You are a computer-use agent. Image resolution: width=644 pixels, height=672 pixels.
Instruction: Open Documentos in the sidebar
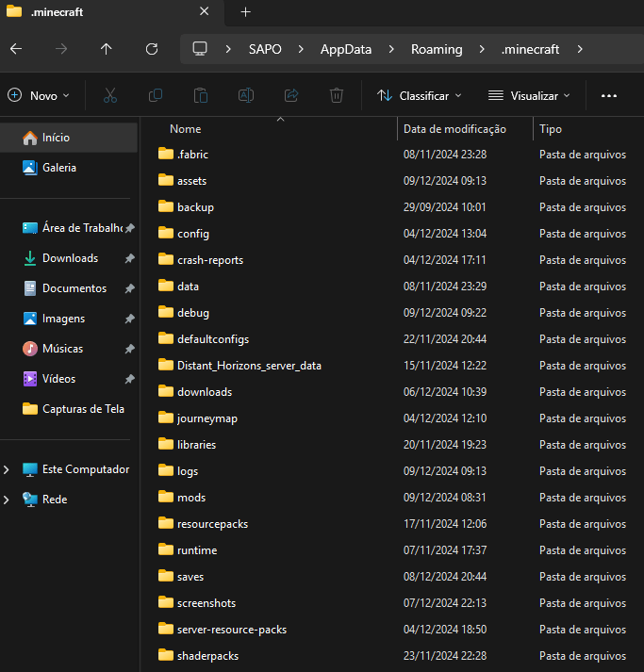pos(70,288)
